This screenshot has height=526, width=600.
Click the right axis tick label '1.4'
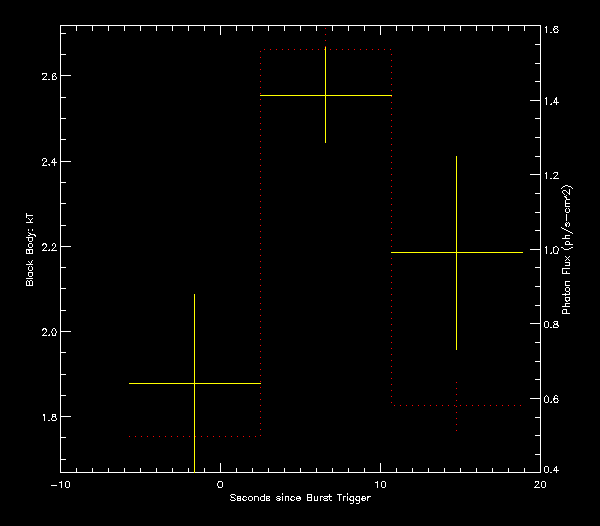coord(552,102)
